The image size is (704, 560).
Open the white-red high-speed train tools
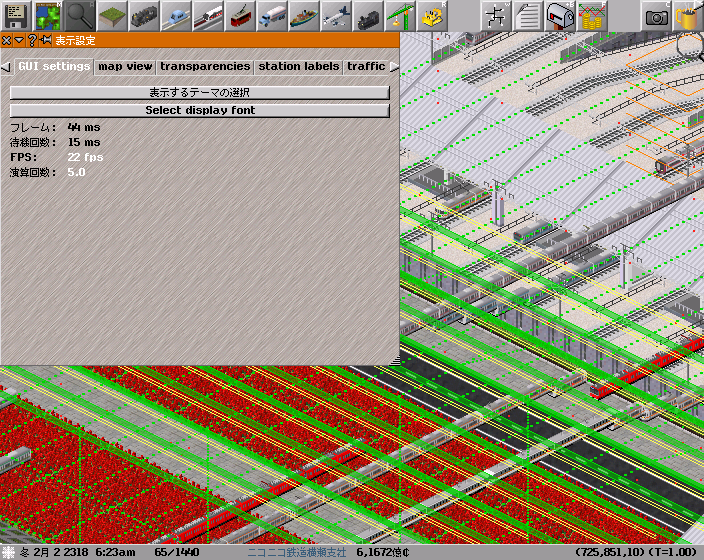(x=207, y=16)
